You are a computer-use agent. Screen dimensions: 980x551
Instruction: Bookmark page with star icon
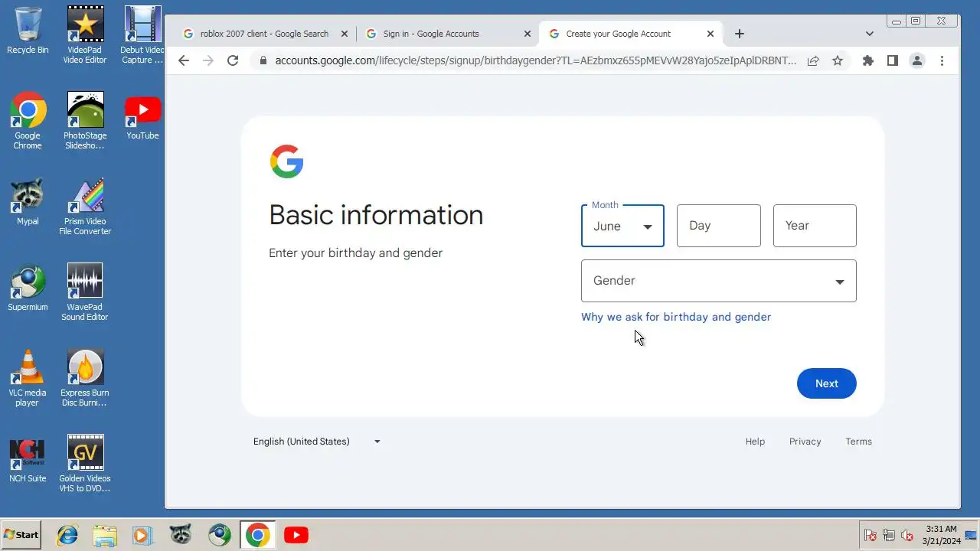point(838,60)
